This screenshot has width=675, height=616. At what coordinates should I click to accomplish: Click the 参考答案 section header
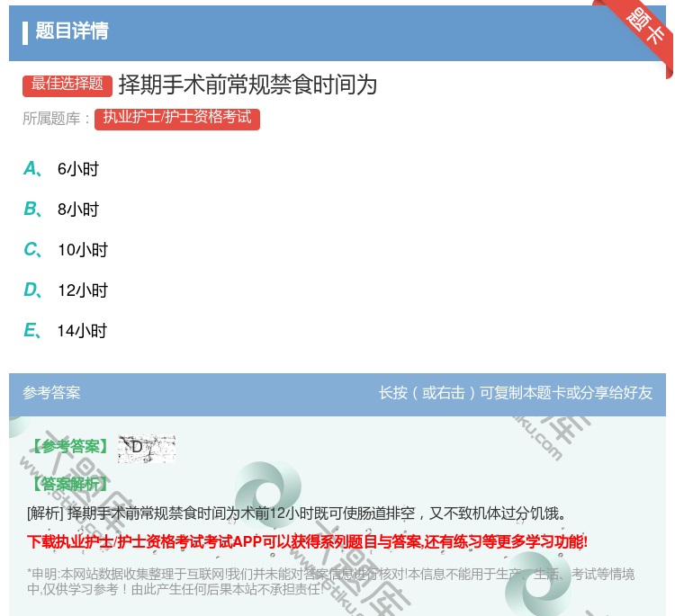(51, 392)
